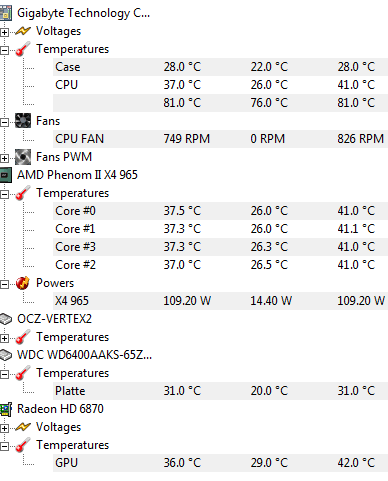Click the Gigabyte motherboard icon

tap(5, 13)
